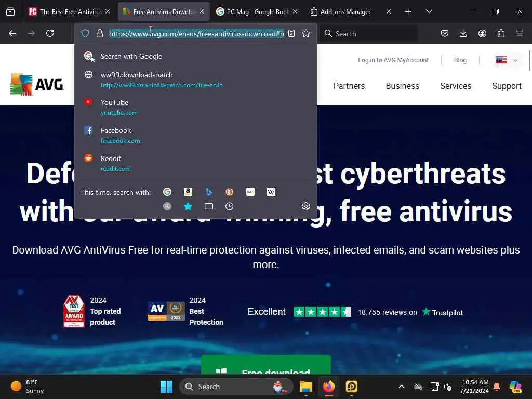
Task: Toggle reader view icon in address bar
Action: [x=291, y=33]
